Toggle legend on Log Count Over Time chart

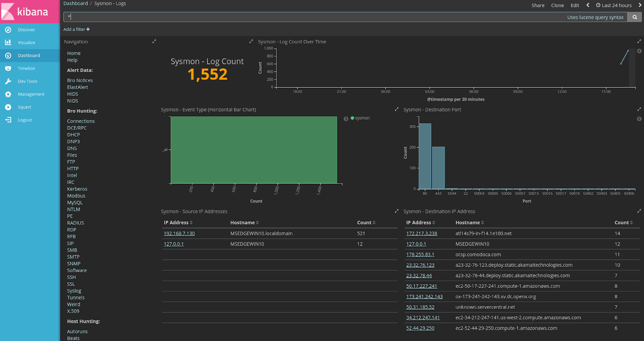639,51
